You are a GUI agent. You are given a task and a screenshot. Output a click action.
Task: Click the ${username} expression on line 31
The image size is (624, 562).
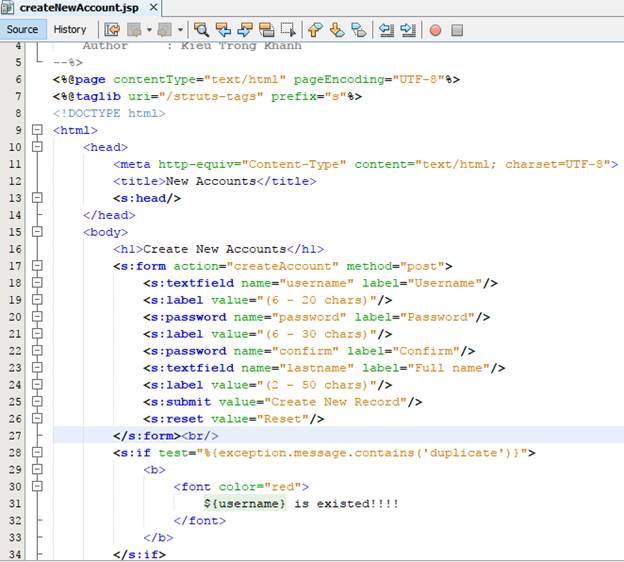click(x=245, y=503)
